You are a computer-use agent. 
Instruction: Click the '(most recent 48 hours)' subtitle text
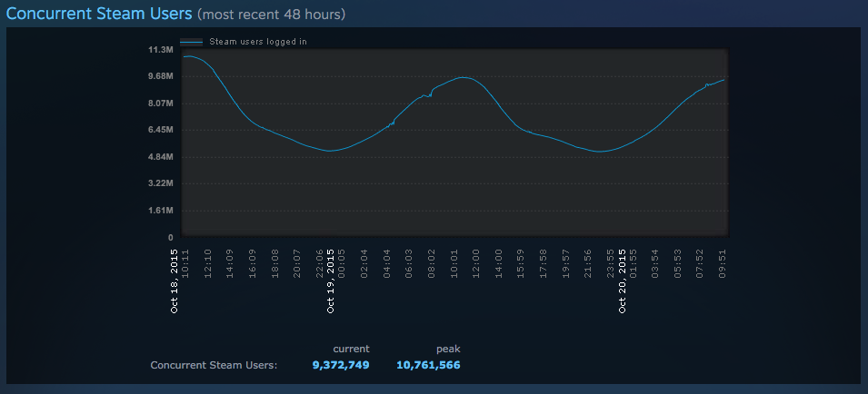[x=271, y=15]
